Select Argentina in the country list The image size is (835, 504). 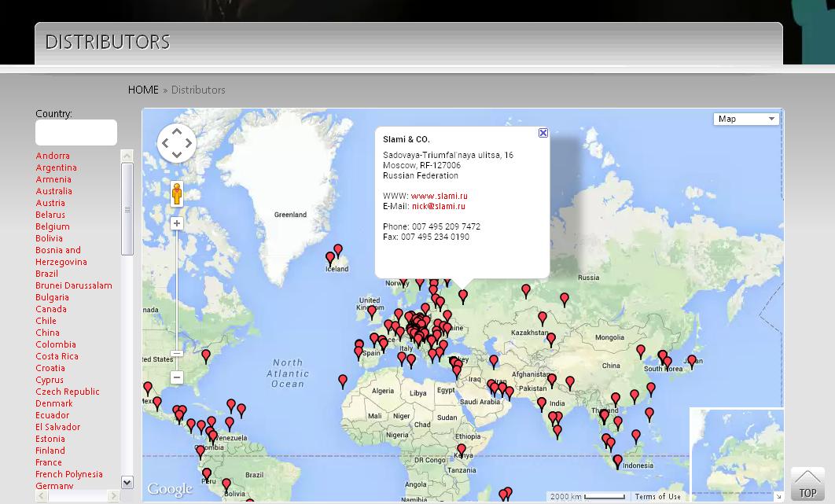pos(56,167)
